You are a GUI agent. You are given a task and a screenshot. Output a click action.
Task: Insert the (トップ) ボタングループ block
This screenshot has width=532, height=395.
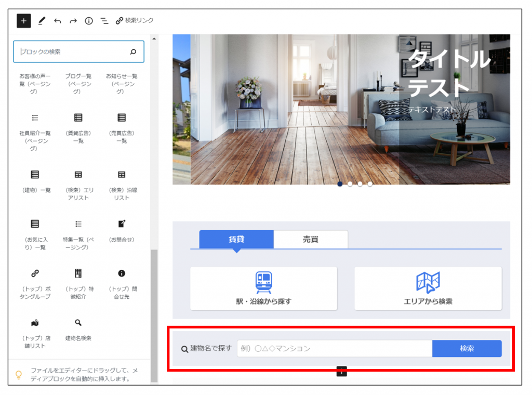point(35,283)
